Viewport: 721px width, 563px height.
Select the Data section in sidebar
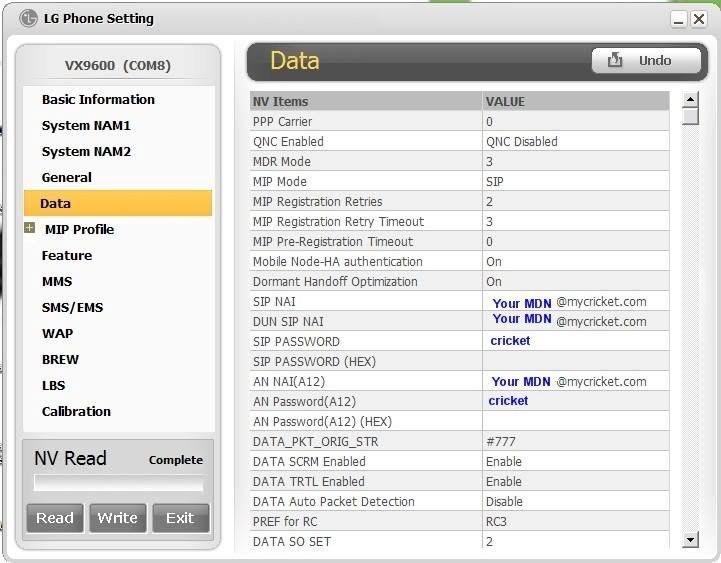(x=118, y=203)
